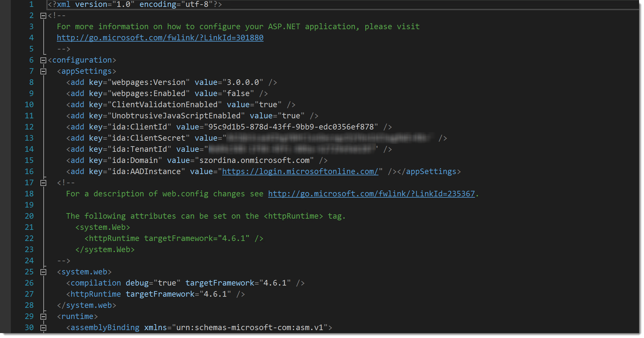Collapse the configuration element fold
644x338 pixels.
pos(43,60)
